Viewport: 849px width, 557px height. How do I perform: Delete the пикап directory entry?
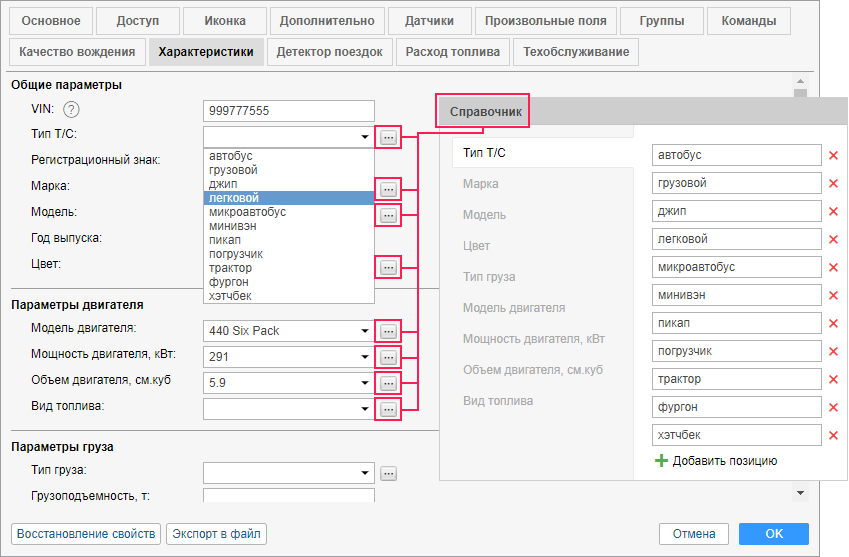click(833, 323)
